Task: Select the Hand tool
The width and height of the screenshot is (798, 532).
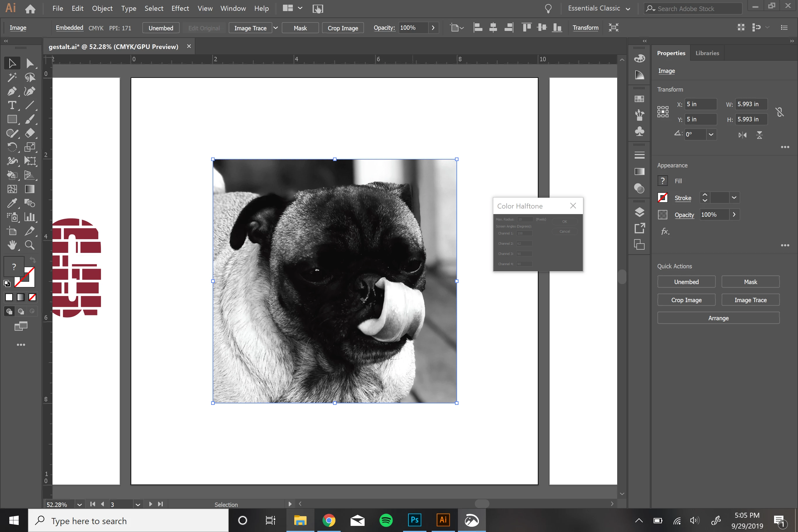Action: tap(12, 245)
